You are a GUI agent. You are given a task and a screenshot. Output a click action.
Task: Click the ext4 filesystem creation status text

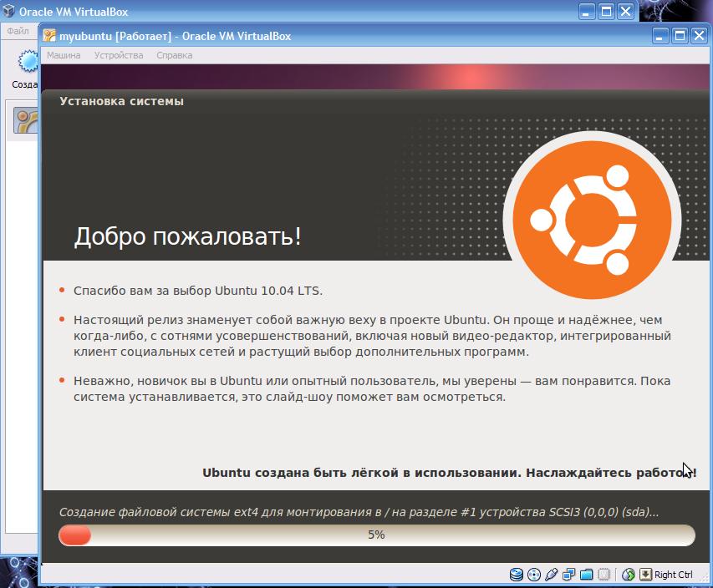[x=359, y=512]
